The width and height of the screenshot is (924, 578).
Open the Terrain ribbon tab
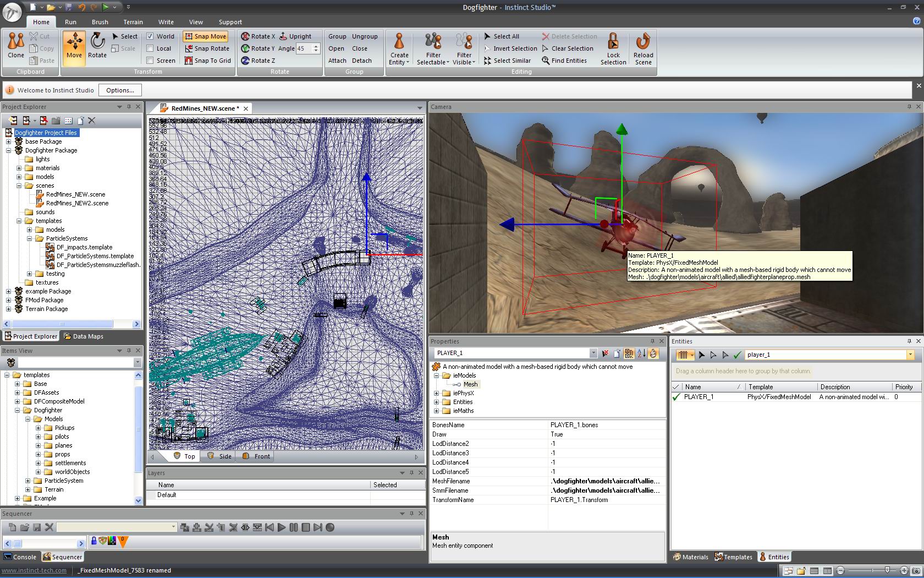pos(133,22)
